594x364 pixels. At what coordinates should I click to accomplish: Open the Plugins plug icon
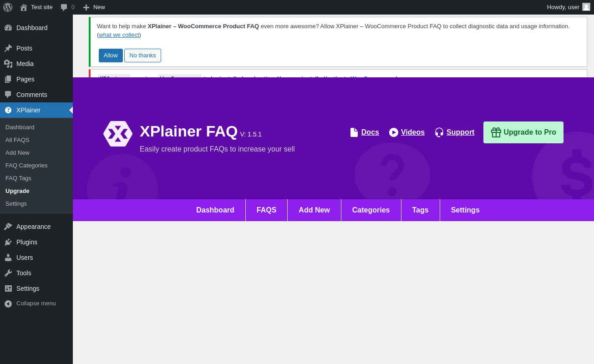pos(8,242)
